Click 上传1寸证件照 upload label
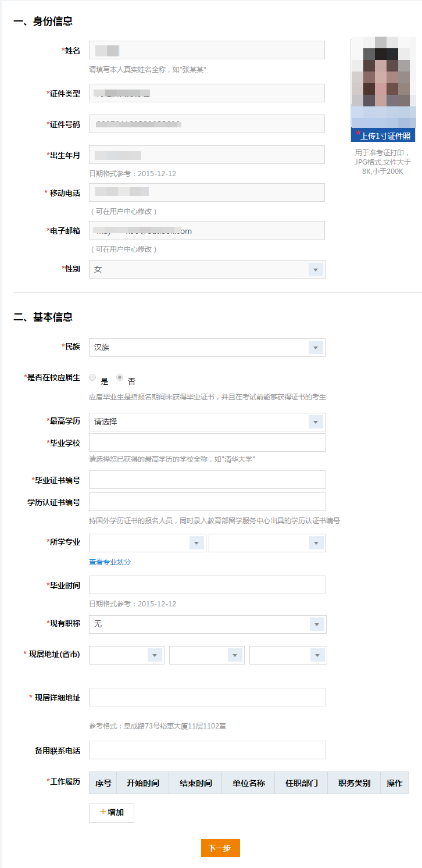The image size is (422, 868). 383,136
